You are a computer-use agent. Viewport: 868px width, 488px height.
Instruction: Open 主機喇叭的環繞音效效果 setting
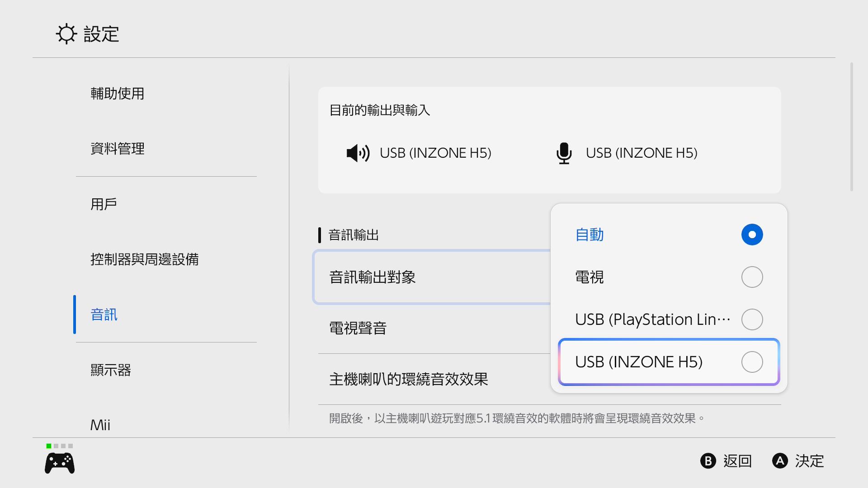tap(432, 379)
